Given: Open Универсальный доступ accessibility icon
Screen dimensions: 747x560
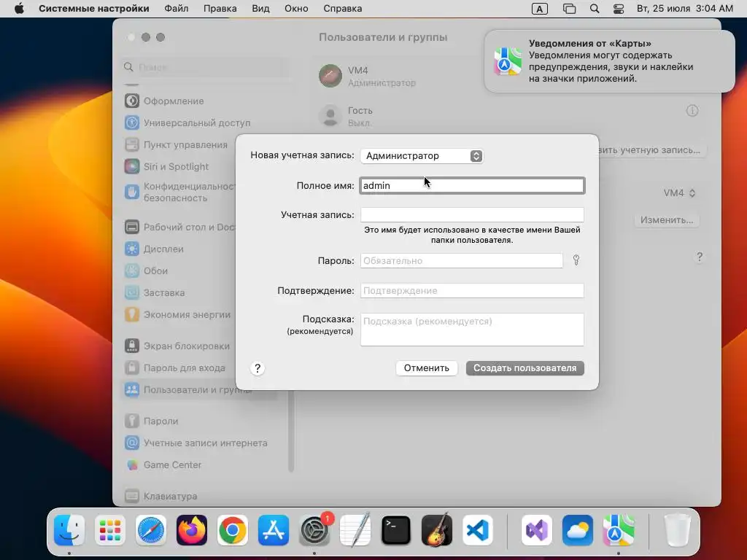Looking at the screenshot, I should tap(132, 122).
